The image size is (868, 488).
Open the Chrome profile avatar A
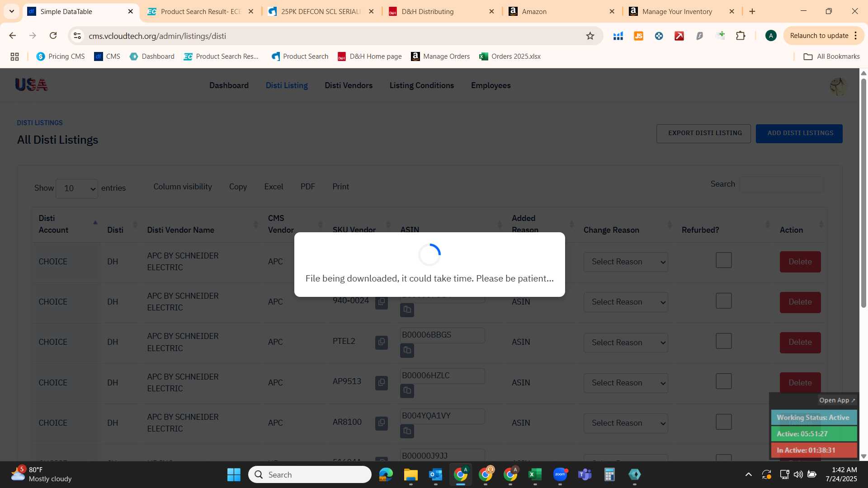[771, 36]
